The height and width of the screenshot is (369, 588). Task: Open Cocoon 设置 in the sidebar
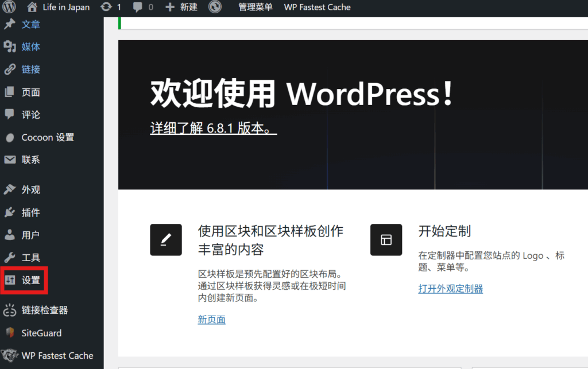48,138
